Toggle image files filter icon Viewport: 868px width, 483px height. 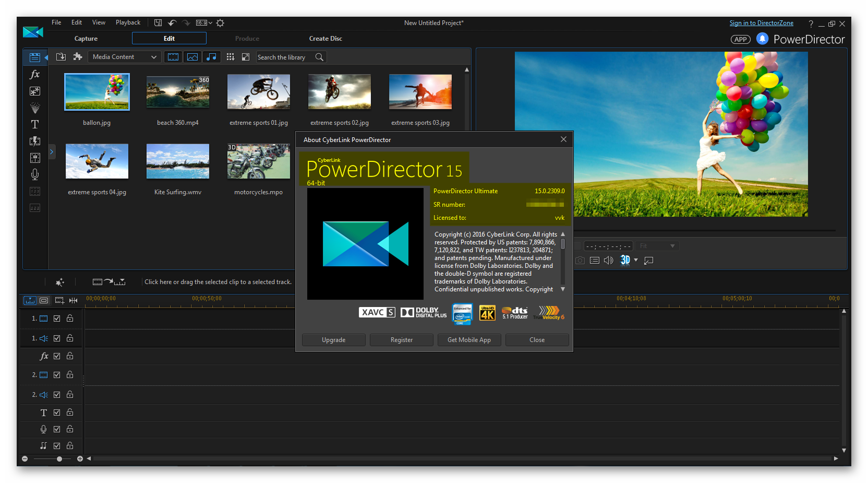coord(192,57)
